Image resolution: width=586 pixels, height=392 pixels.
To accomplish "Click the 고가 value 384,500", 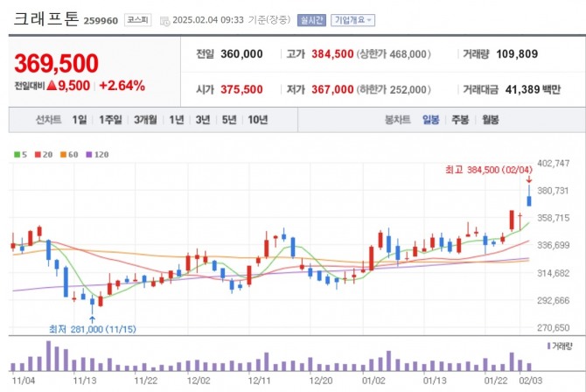I will 332,54.
